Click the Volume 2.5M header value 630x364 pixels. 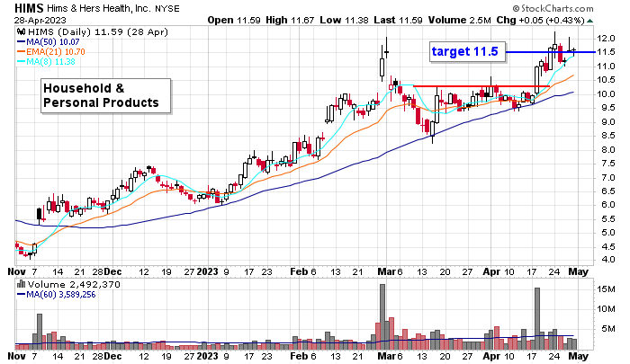coord(459,20)
